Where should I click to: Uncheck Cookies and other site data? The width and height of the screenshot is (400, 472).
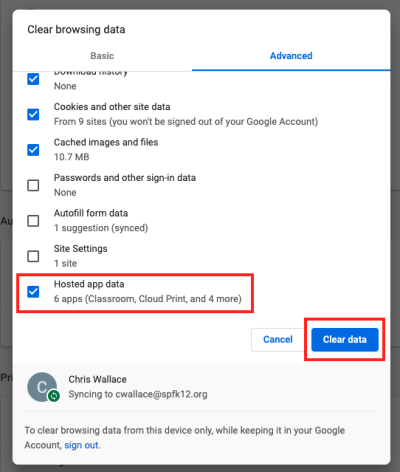pyautogui.click(x=33, y=114)
